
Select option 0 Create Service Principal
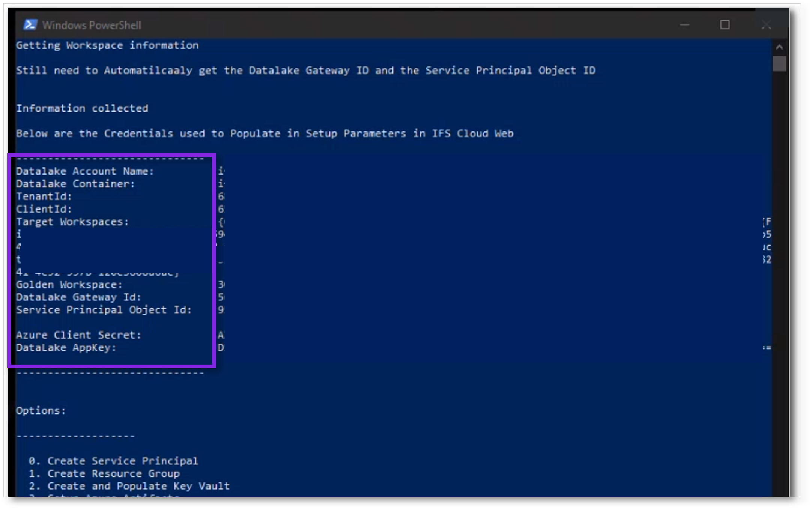[114, 461]
